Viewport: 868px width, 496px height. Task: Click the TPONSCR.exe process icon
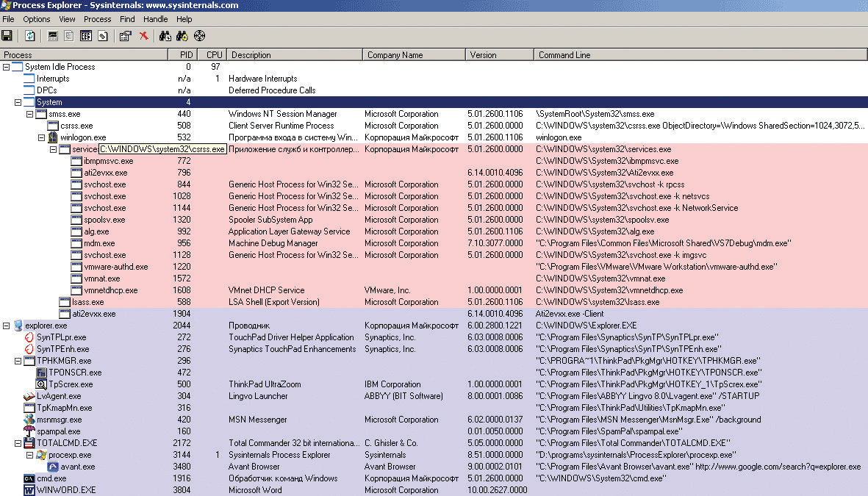(x=41, y=373)
